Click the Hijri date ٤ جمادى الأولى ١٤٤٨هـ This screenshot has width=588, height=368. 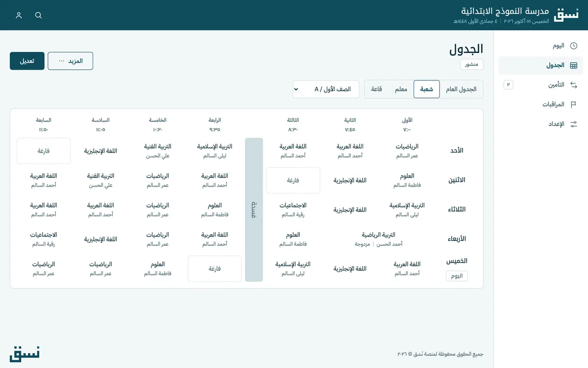point(475,22)
